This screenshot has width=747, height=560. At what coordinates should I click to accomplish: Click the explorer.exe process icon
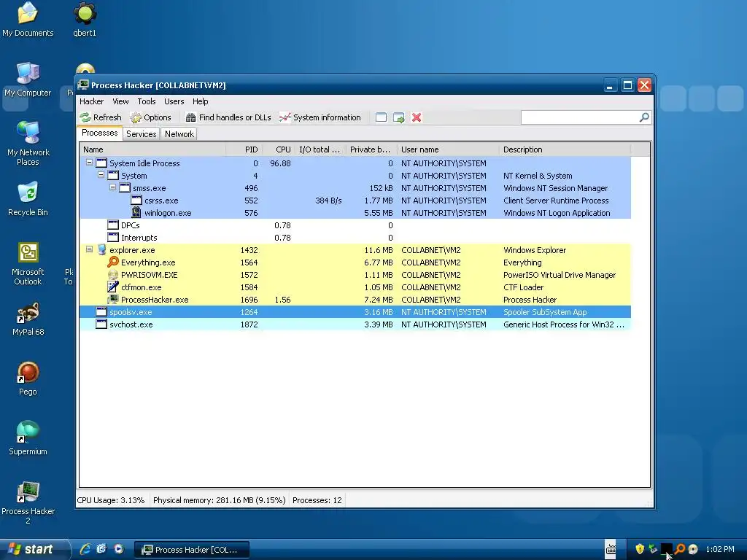pos(101,249)
